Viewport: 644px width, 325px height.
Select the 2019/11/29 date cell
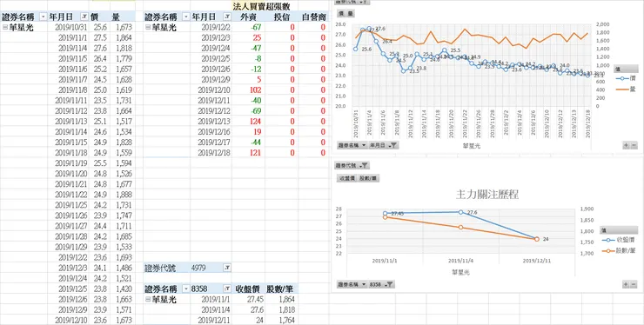click(69, 247)
